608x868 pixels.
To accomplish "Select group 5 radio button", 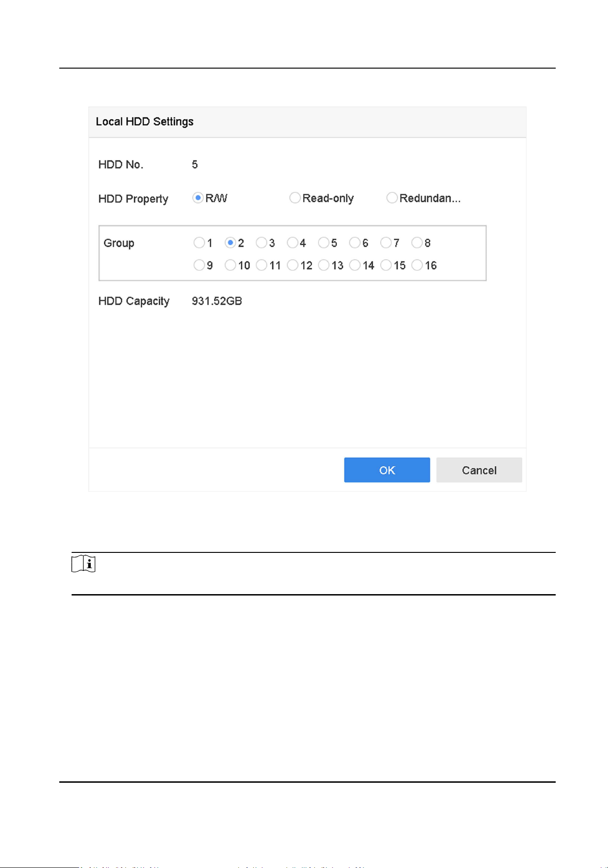I will [324, 242].
